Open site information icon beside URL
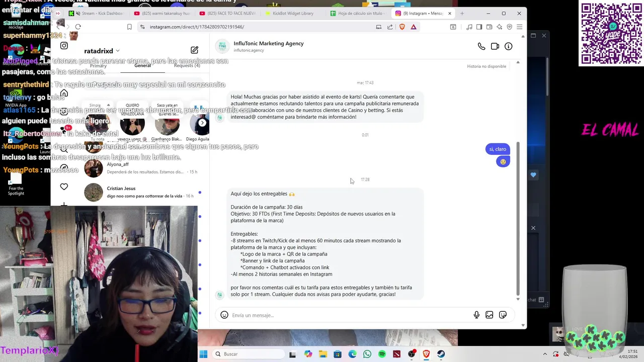The width and height of the screenshot is (644, 362). coord(142,27)
